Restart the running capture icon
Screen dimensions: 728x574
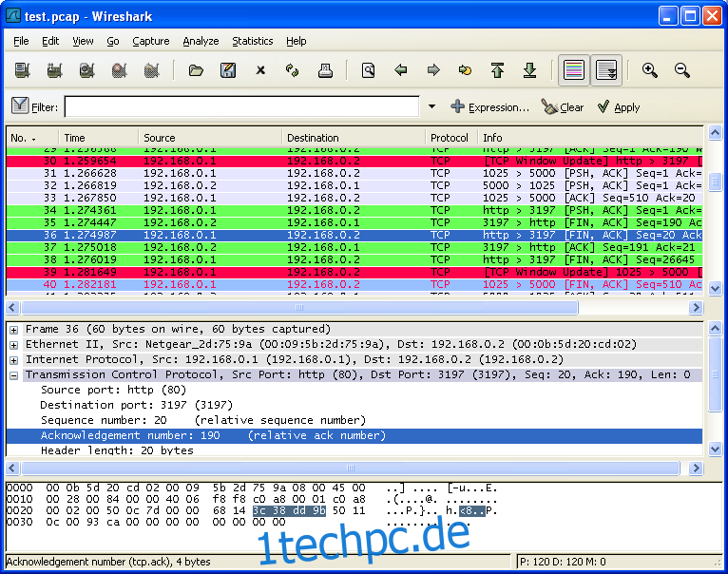(152, 70)
